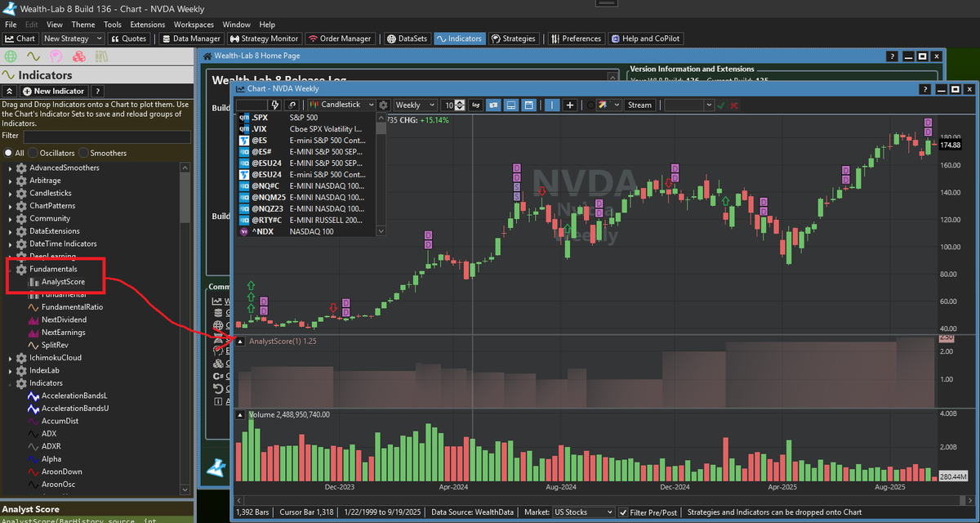Open the Weekly timeframe dropdown
Screen dimensions: 980x523
pyautogui.click(x=414, y=105)
